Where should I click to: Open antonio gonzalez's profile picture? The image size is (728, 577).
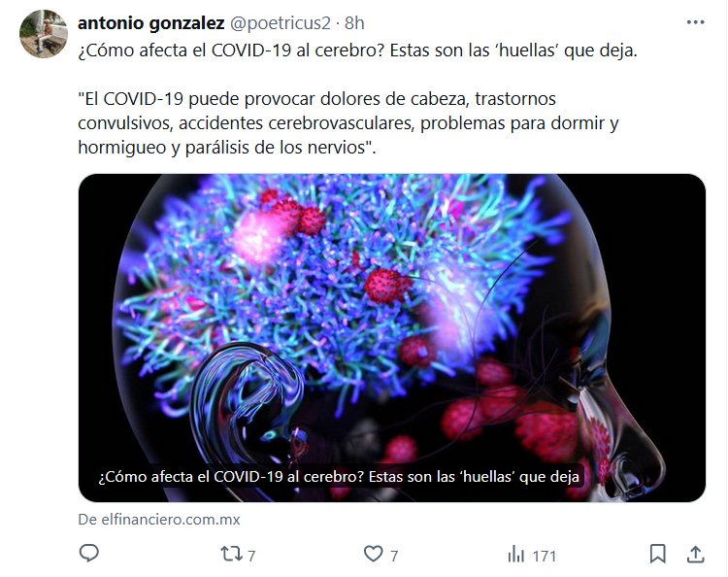(x=44, y=34)
